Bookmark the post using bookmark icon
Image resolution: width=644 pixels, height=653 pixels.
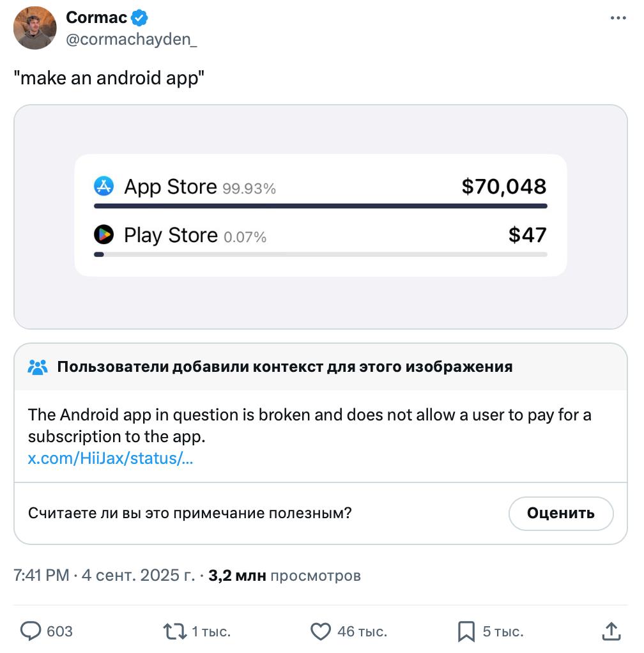466,631
